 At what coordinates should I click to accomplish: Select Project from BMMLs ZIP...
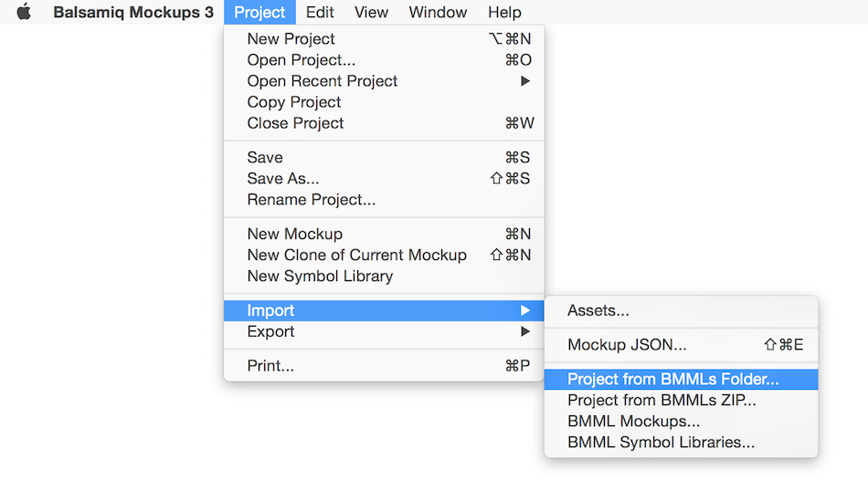662,400
